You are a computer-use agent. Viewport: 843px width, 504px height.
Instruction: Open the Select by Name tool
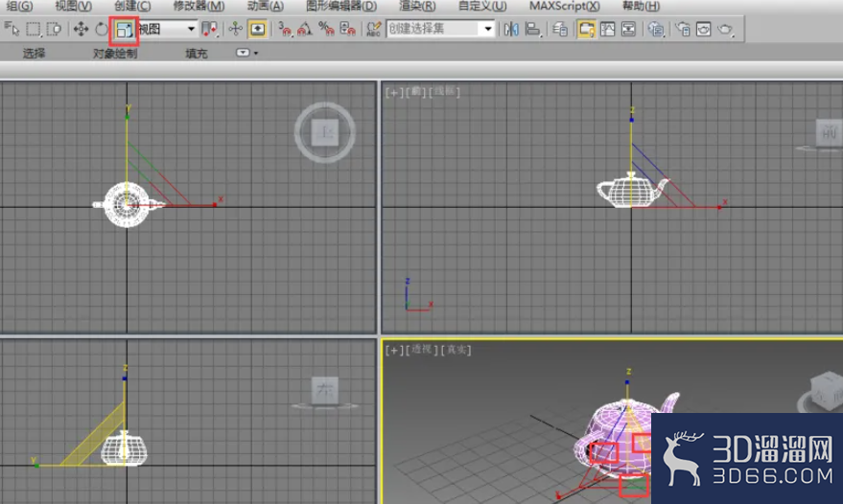[x=12, y=29]
